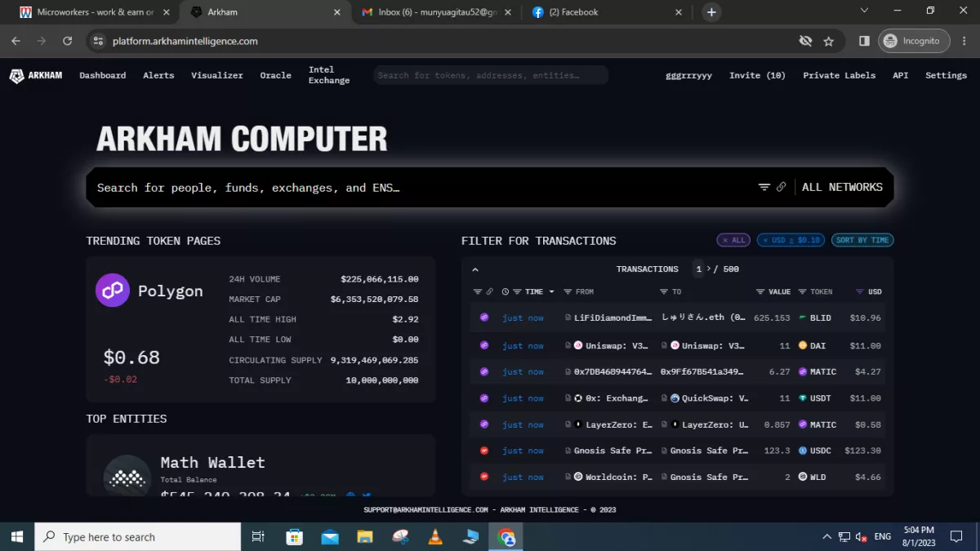
Task: Click the top navbar token search field
Action: click(490, 75)
